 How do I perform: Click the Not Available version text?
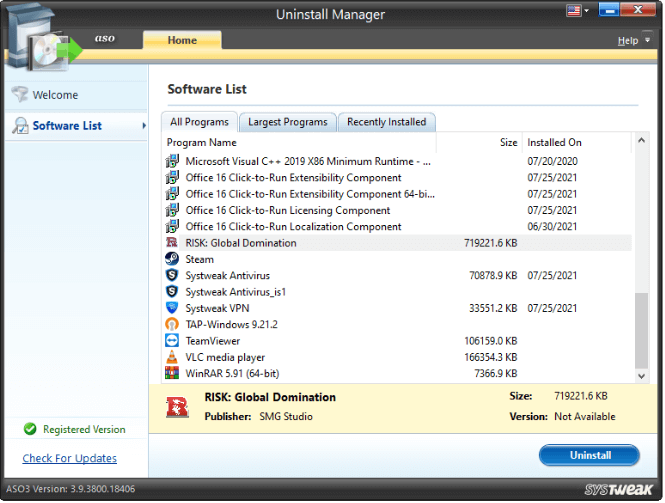(584, 416)
